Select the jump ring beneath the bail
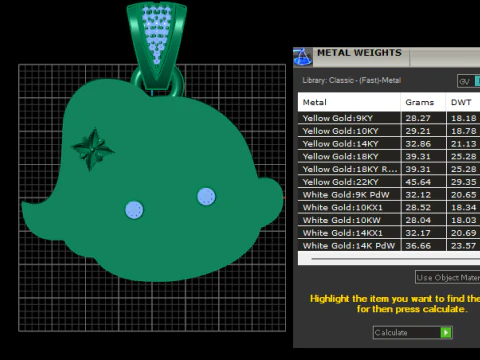The height and width of the screenshot is (360, 480). pos(180,82)
